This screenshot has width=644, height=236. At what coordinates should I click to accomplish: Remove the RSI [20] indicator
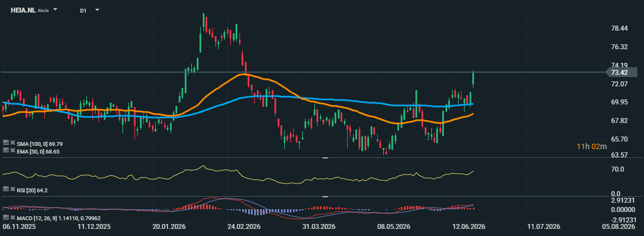(13, 190)
